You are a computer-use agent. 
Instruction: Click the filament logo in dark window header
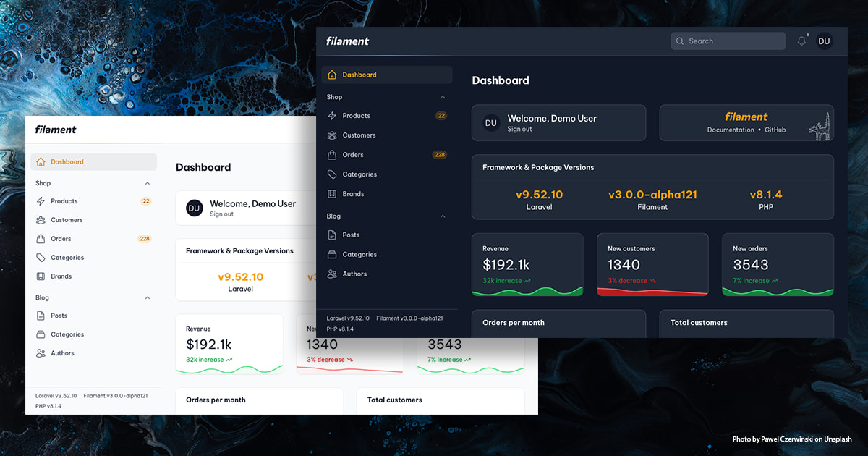point(347,41)
